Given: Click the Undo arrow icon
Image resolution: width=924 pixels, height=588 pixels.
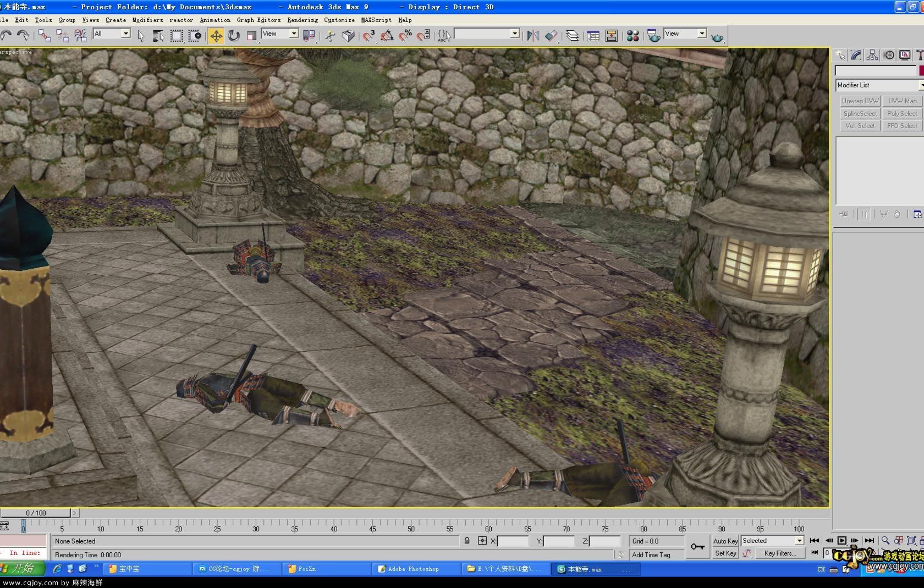Looking at the screenshot, I should (6, 36).
